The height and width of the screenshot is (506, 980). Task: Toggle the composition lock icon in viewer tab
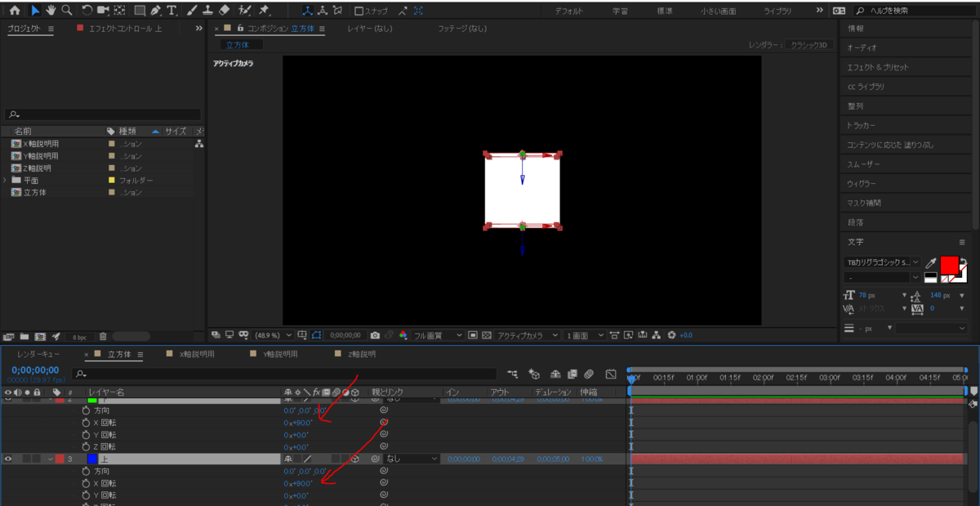[239, 28]
